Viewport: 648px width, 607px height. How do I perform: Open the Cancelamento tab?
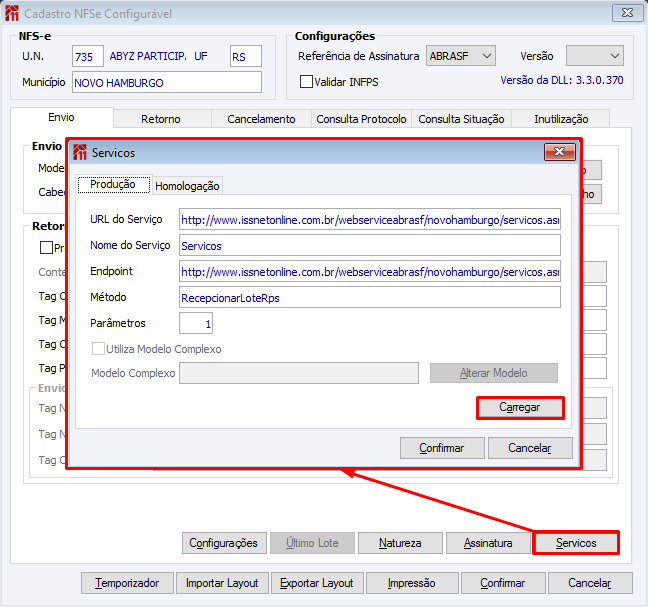pos(261,119)
